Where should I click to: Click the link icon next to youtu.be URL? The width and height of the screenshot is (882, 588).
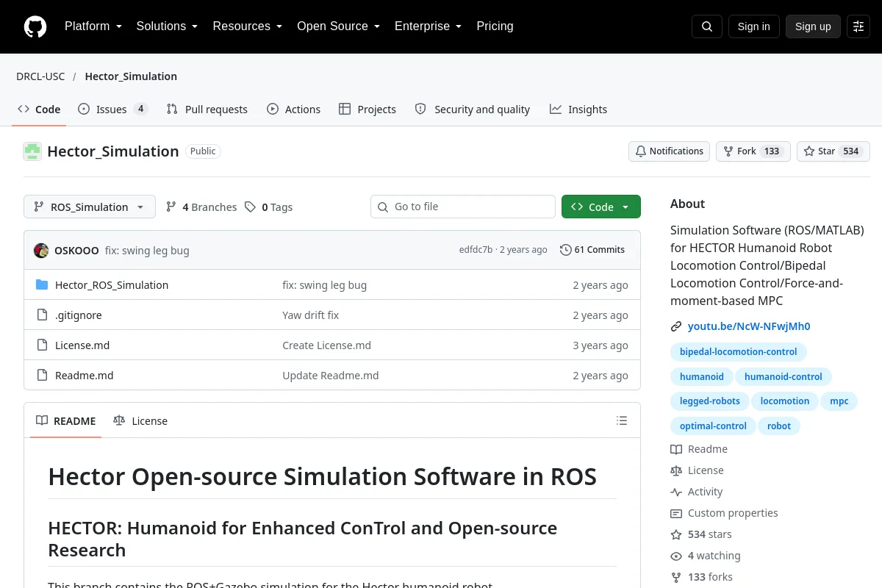tap(676, 326)
